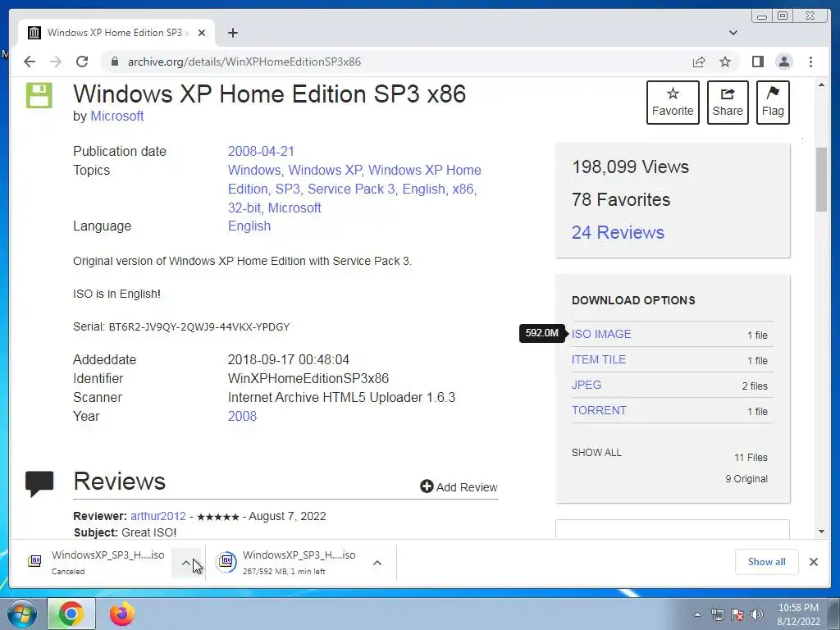This screenshot has height=630, width=840.
Task: Click the identifier WinXPHomeEditionSP3x86 text
Action: pos(308,378)
